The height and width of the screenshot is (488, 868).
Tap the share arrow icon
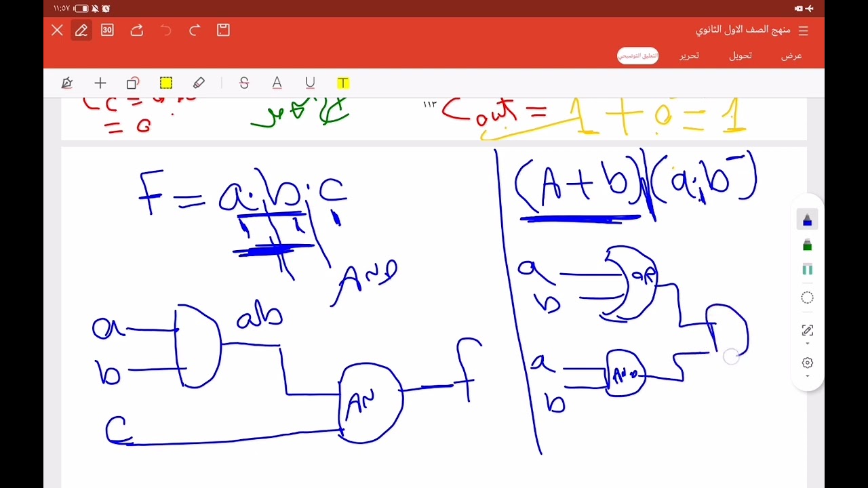click(x=137, y=30)
